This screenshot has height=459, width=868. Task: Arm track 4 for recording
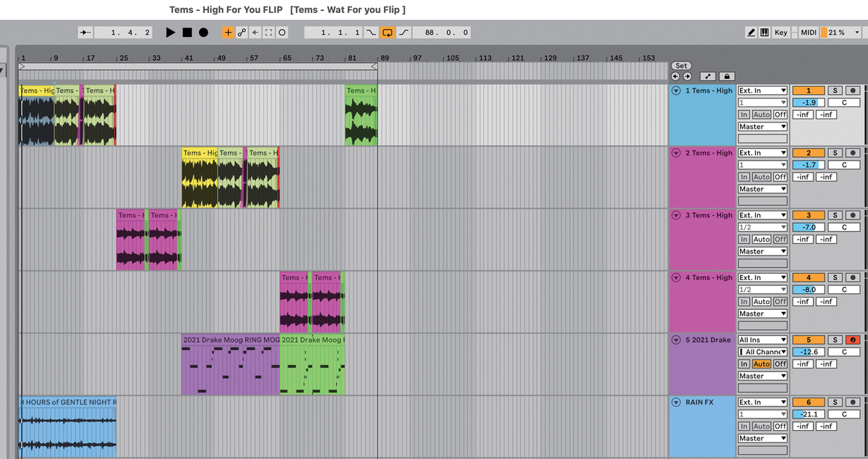(853, 277)
